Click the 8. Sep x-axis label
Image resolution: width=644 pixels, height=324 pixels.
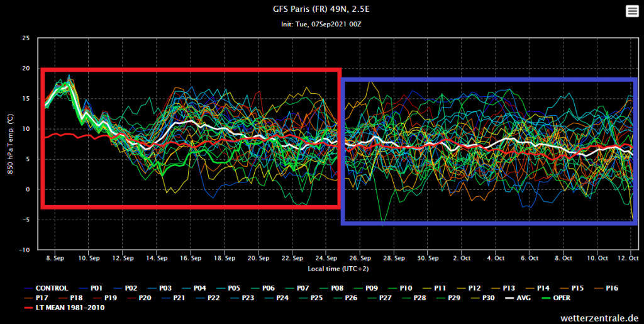point(55,259)
